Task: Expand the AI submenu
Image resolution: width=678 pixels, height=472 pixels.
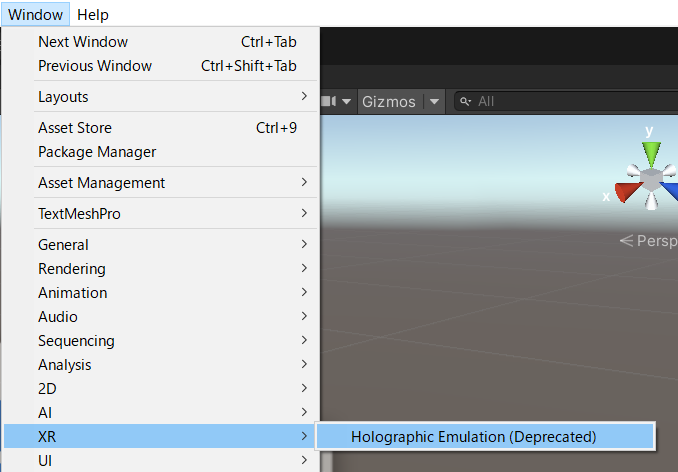Action: [x=160, y=413]
